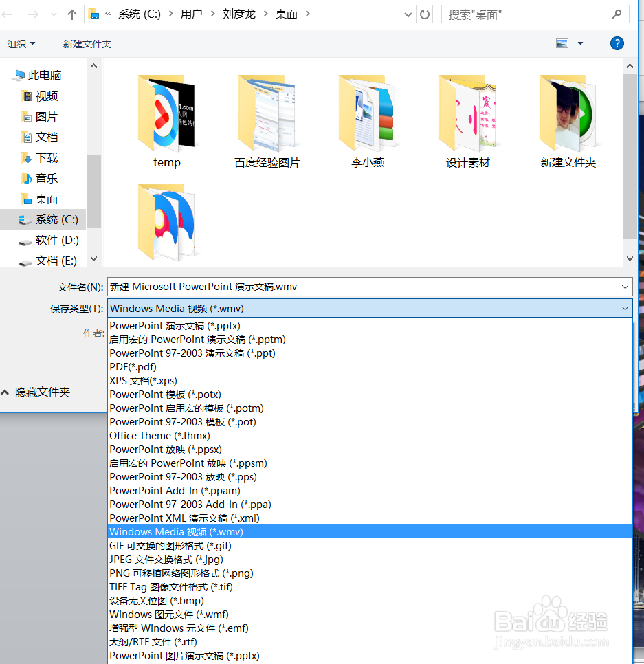
Task: Open view options dropdown arrow
Action: click(x=581, y=43)
